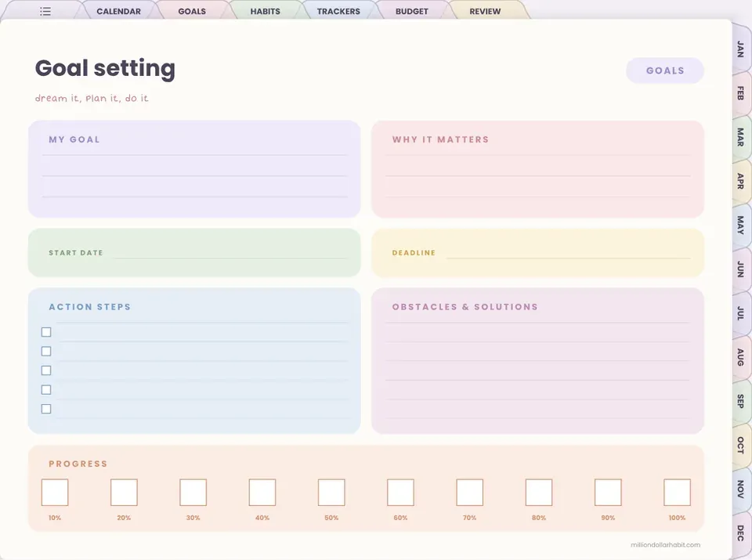Open the HABITS tab
Screen dimensions: 752x560
266,11
